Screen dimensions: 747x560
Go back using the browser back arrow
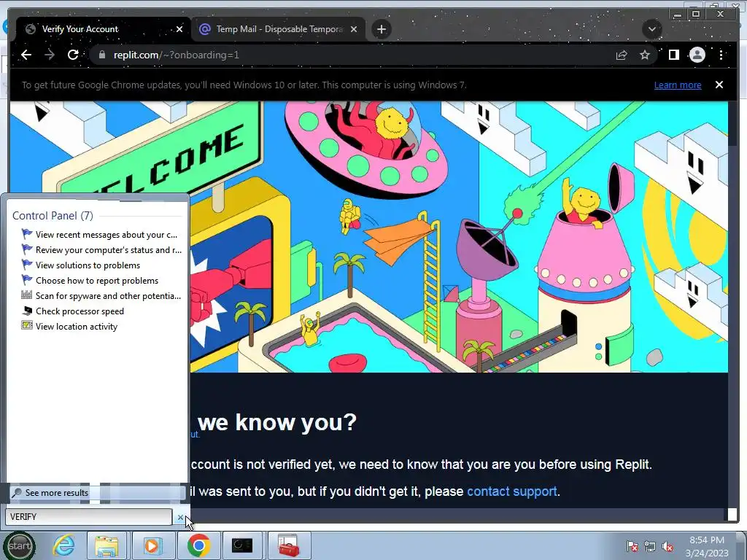[26, 55]
